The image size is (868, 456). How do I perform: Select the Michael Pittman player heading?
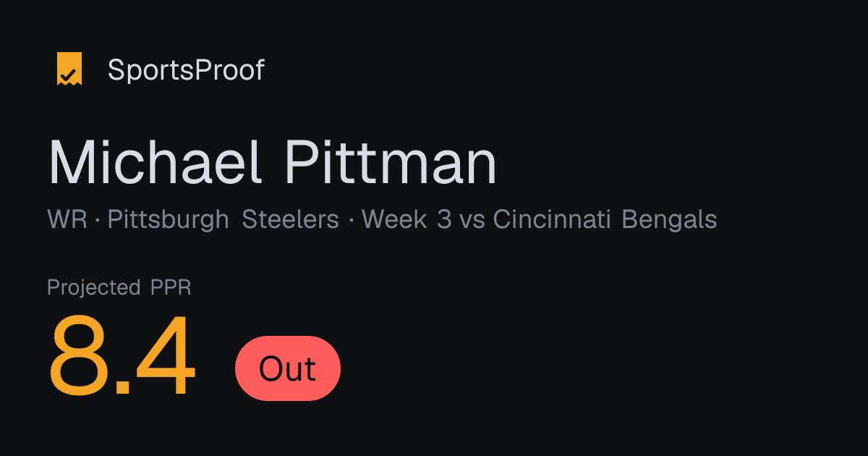point(273,162)
